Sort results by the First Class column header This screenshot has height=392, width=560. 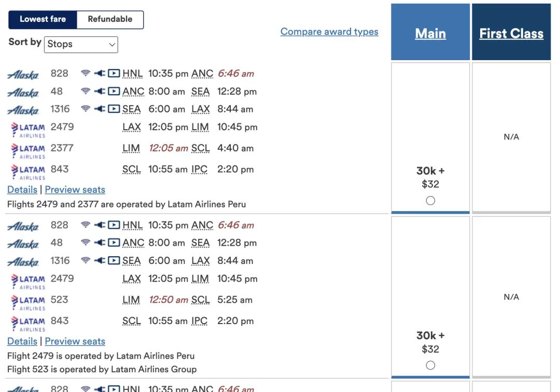pos(511,34)
